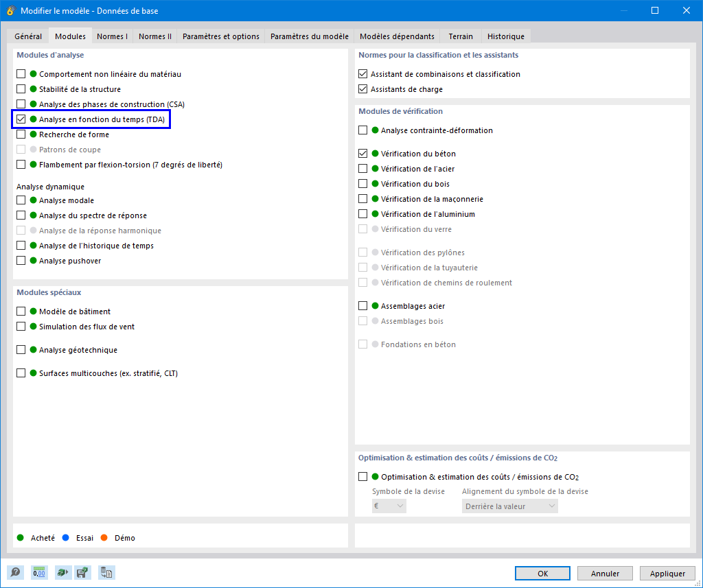Switch to the Général tab
703x588 pixels.
click(28, 36)
